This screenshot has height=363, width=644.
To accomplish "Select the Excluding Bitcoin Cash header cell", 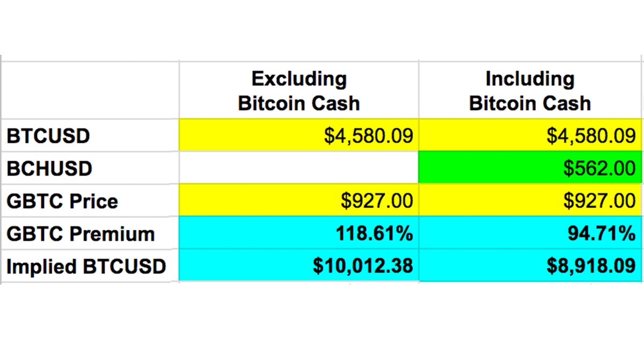I will click(299, 90).
